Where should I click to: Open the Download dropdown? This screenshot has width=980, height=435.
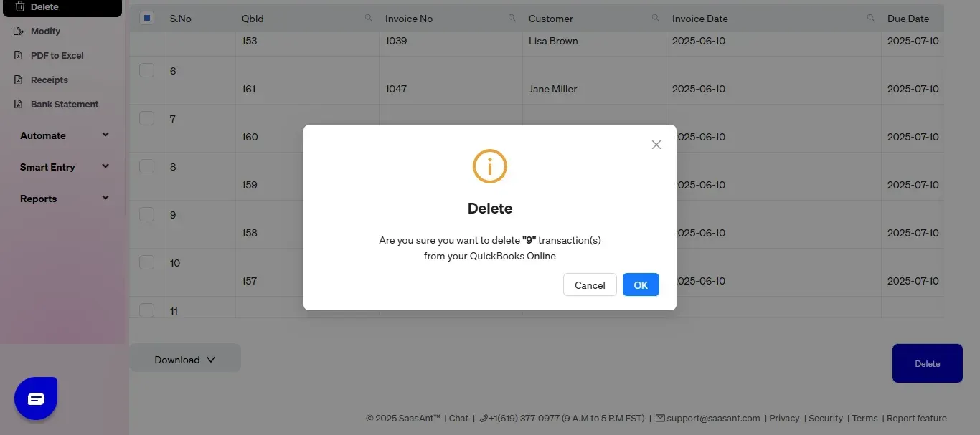pos(185,360)
